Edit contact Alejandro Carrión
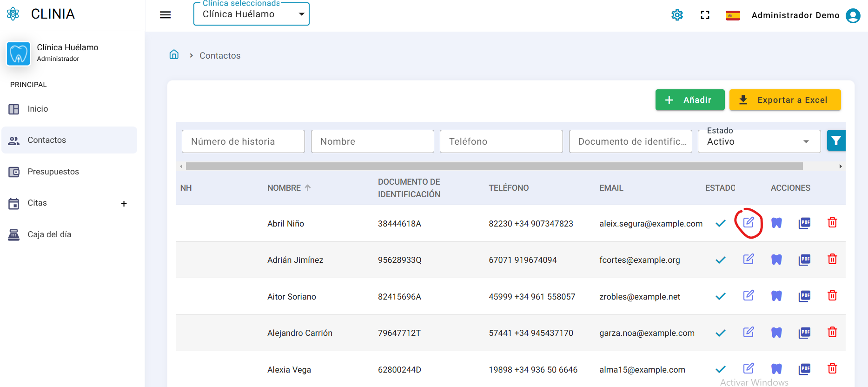Screen dimensions: 868x387 (x=749, y=332)
